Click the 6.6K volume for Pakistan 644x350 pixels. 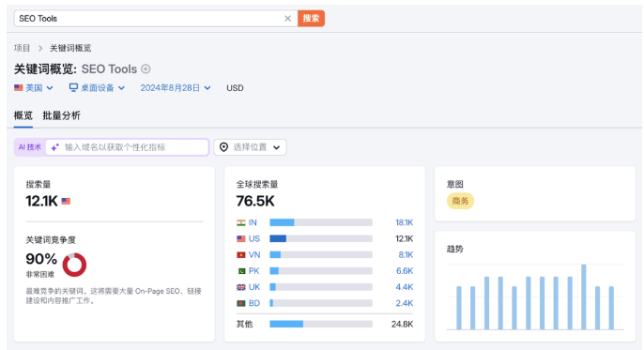pos(405,271)
